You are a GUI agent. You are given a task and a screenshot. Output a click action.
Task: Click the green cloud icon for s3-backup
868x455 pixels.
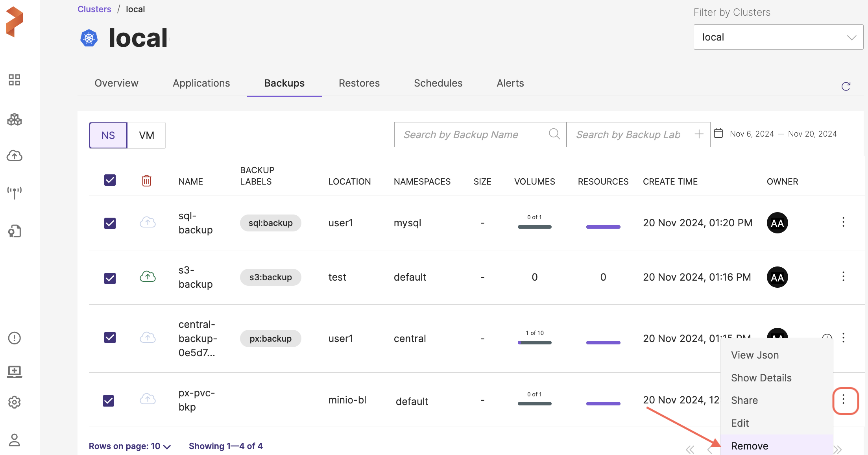pos(148,277)
